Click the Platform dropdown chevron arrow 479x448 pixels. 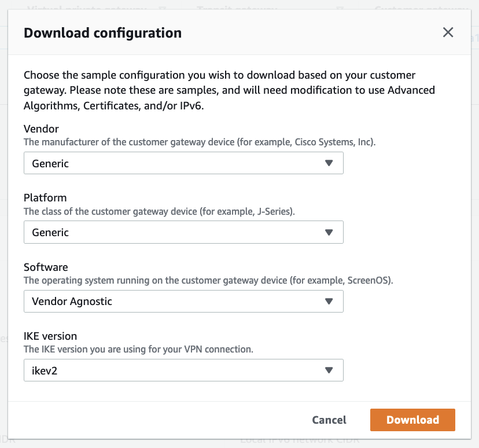[x=329, y=232]
